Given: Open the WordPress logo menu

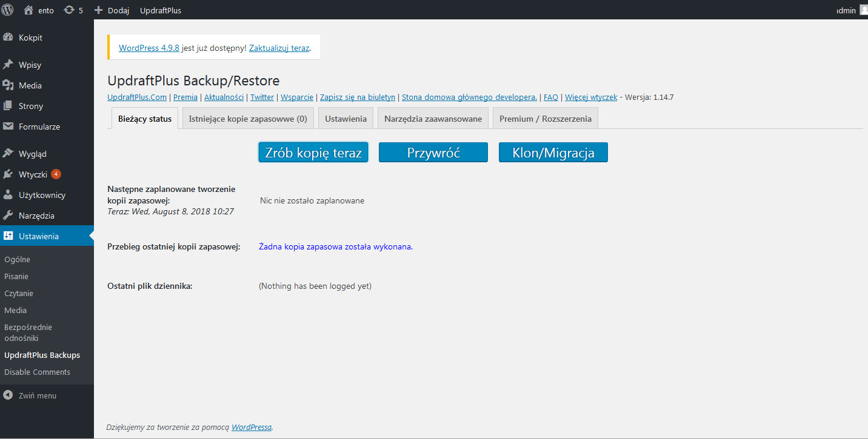Looking at the screenshot, I should click(x=7, y=10).
